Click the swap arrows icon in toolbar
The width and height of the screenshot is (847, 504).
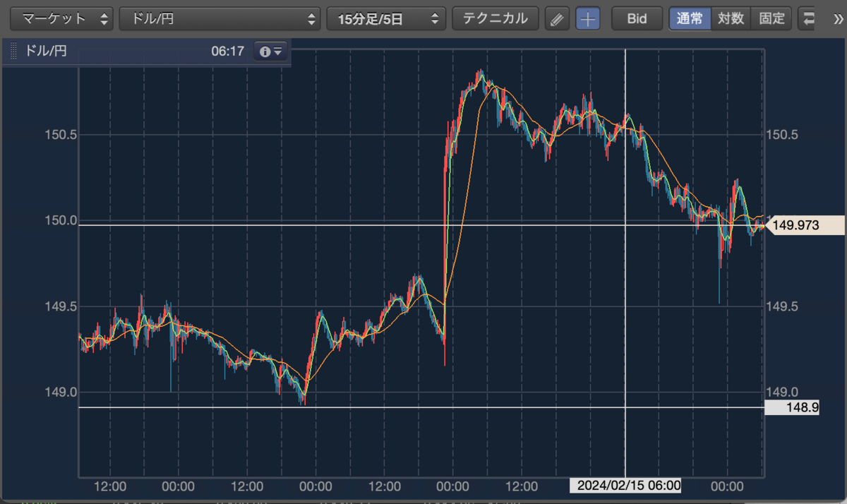click(807, 19)
